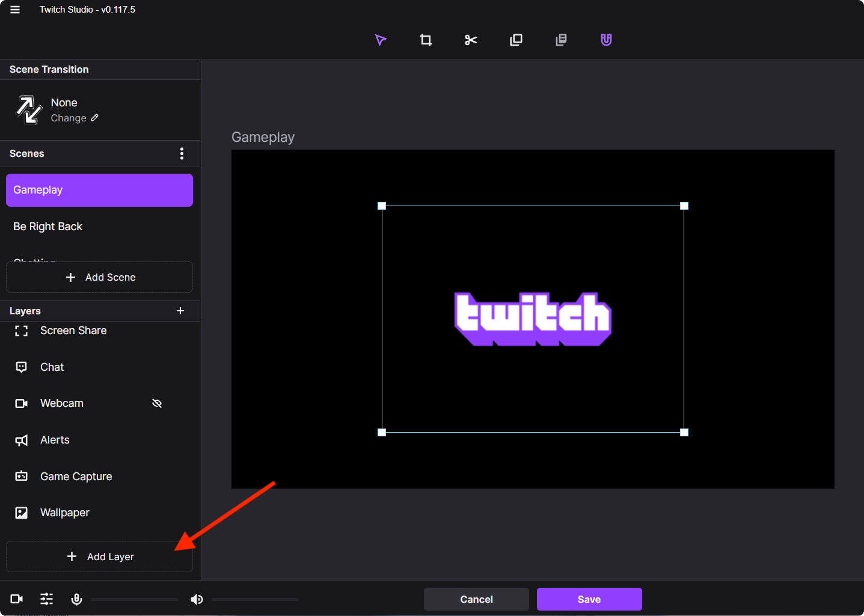Switch to the Be Right Back scene
Image resolution: width=864 pixels, height=616 pixels.
point(99,227)
